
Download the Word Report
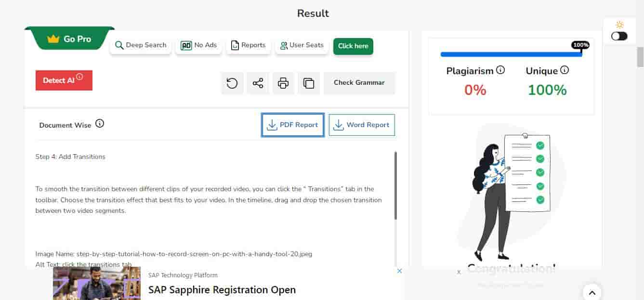click(x=362, y=125)
